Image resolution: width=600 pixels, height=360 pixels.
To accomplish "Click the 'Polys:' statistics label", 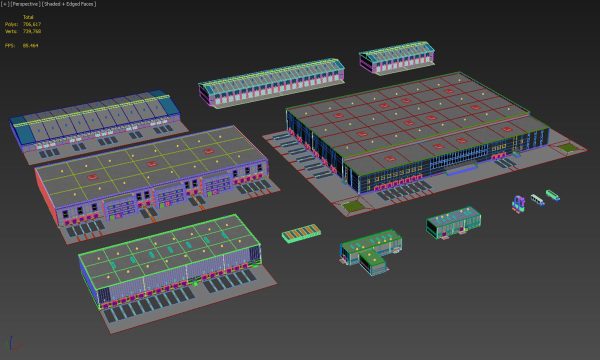I will (11, 24).
